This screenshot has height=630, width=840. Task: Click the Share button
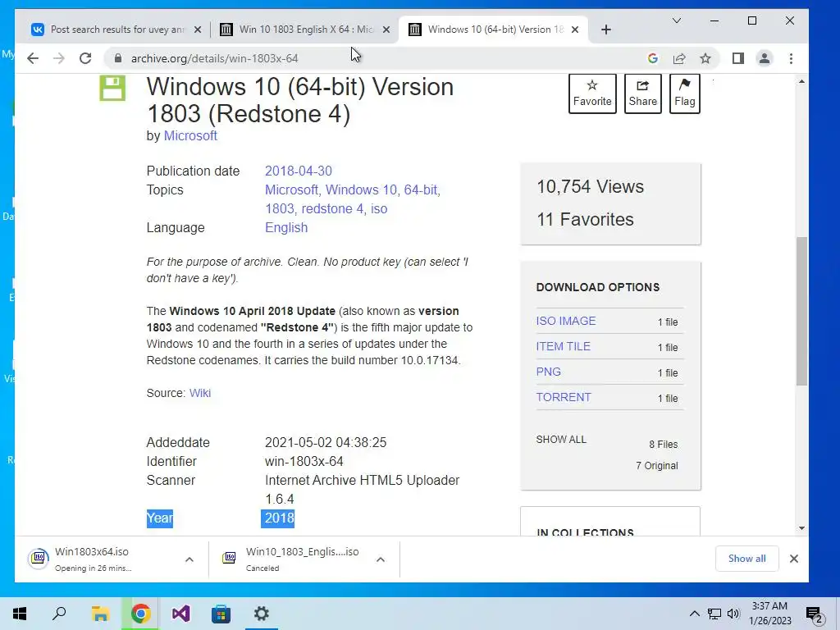click(643, 94)
